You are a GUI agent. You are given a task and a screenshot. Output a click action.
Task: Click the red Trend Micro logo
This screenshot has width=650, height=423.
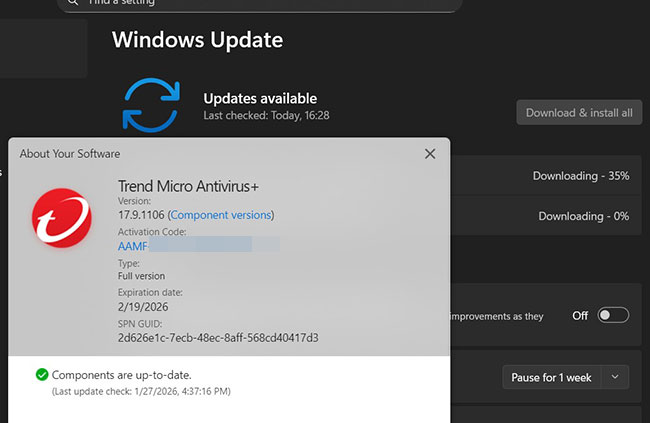tap(62, 219)
